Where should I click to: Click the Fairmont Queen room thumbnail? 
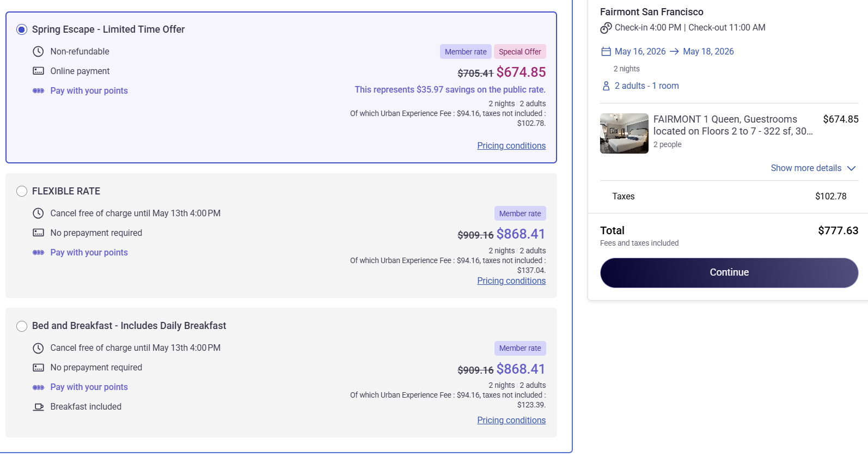[624, 133]
